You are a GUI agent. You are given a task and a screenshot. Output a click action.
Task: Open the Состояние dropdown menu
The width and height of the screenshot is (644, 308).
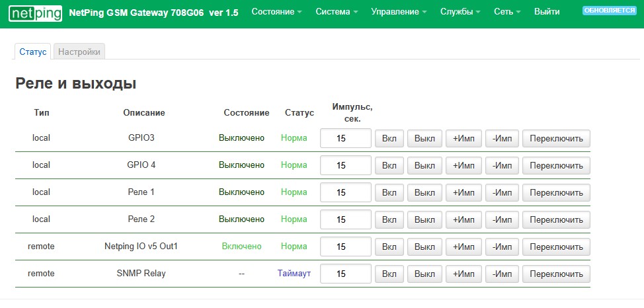(276, 12)
